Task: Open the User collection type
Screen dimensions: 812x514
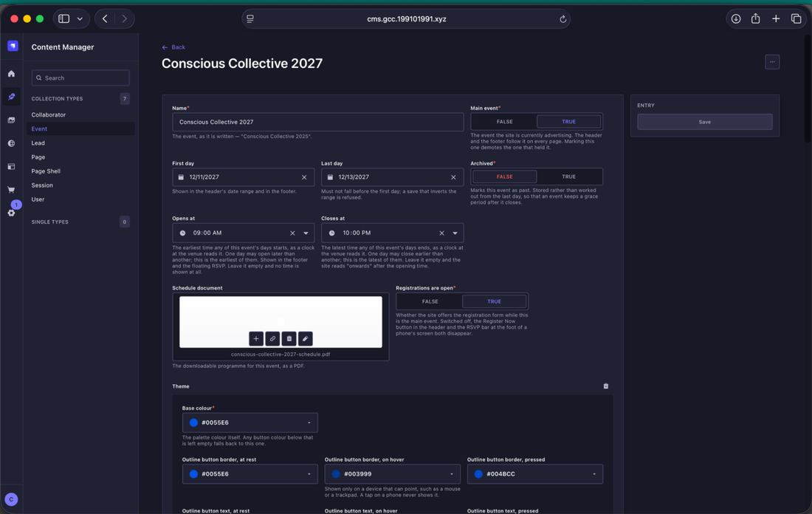Action: [38, 199]
